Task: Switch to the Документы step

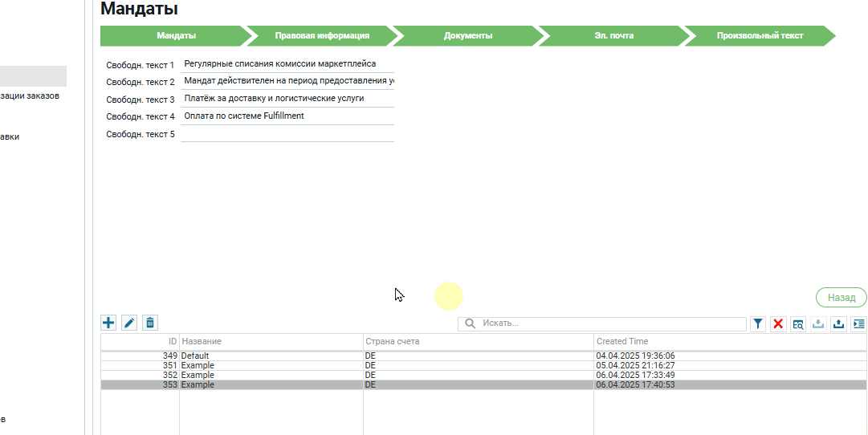Action: tap(468, 36)
